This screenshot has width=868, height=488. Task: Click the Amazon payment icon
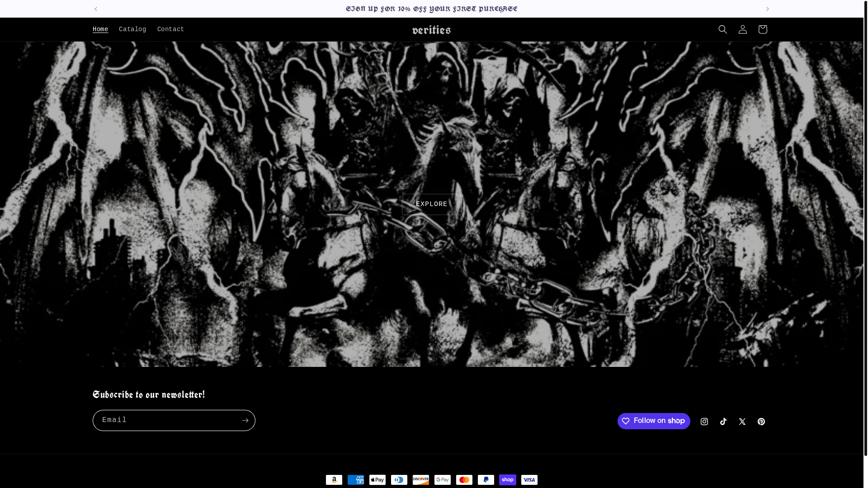[334, 480]
